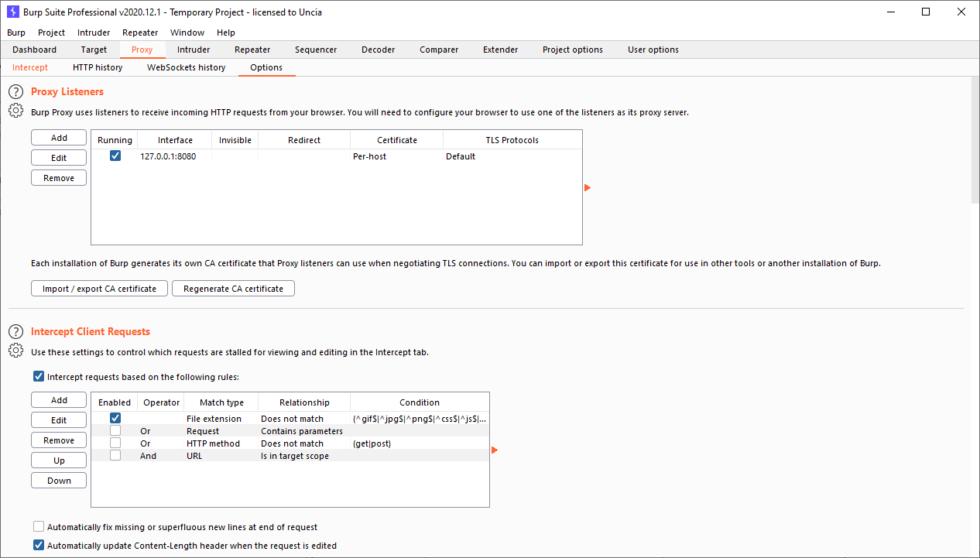This screenshot has height=558, width=980.
Task: Check Automatically fix missing new lines option
Action: pos(39,526)
